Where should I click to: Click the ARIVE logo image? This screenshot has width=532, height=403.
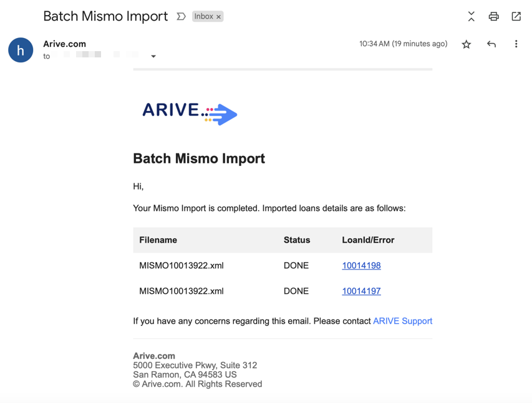pyautogui.click(x=190, y=114)
